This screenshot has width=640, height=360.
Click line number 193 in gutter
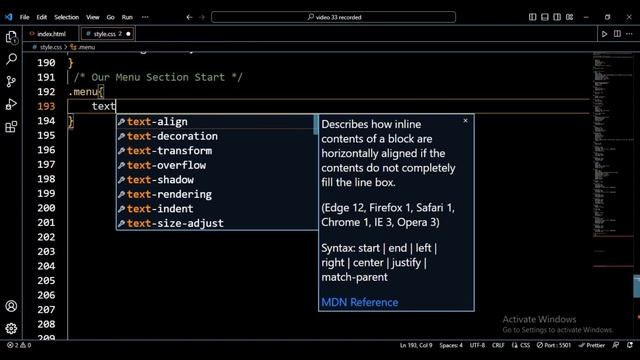pos(46,107)
